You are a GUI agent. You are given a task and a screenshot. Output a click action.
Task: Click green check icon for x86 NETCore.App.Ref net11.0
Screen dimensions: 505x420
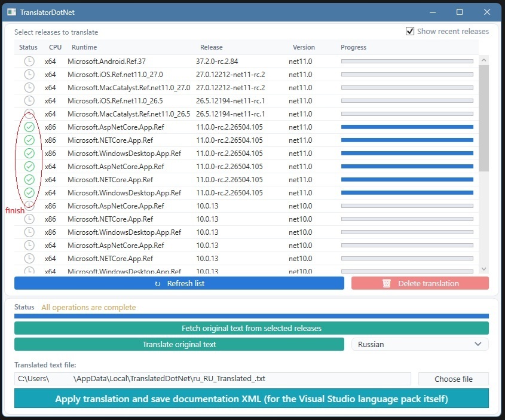(29, 140)
